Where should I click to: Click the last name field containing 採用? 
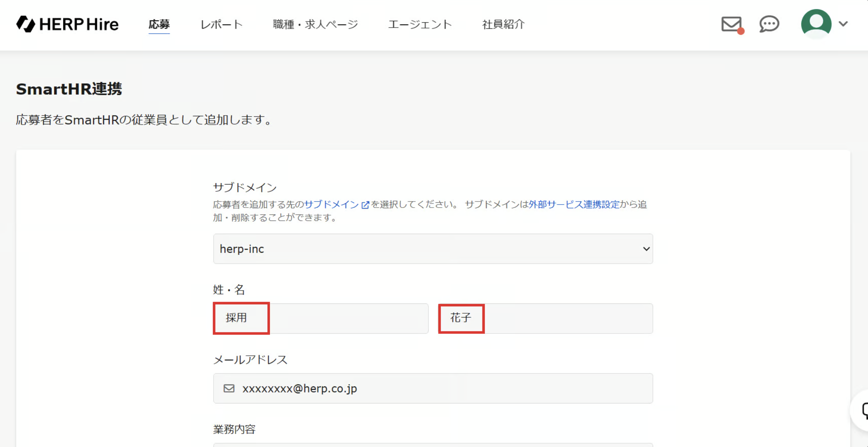[321, 318]
